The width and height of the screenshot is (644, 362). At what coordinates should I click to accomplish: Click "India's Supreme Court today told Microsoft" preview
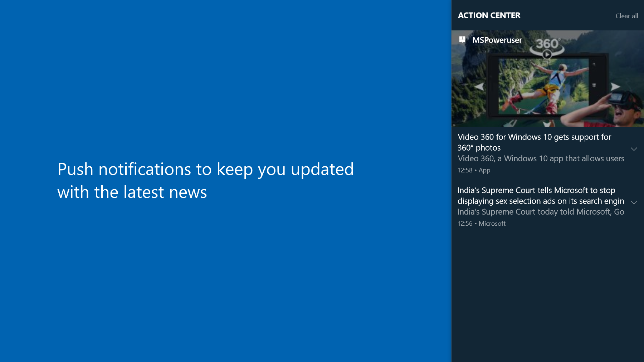click(x=541, y=212)
